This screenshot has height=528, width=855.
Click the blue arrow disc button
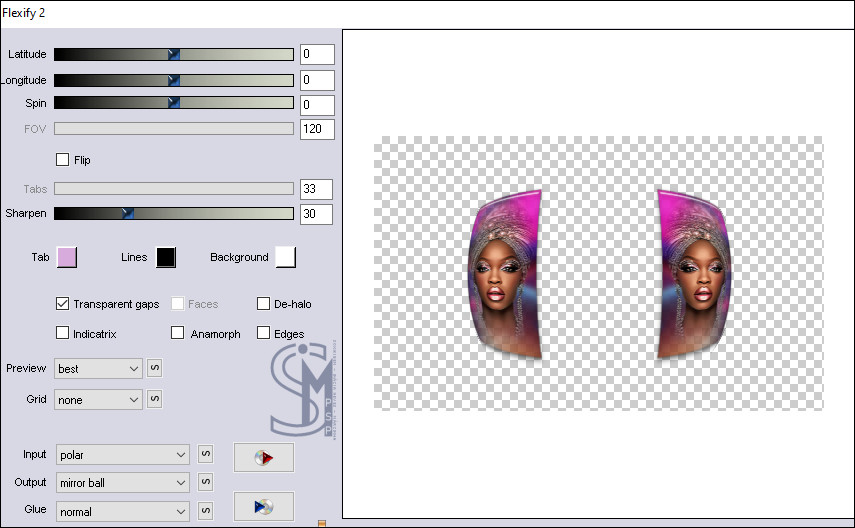point(264,507)
